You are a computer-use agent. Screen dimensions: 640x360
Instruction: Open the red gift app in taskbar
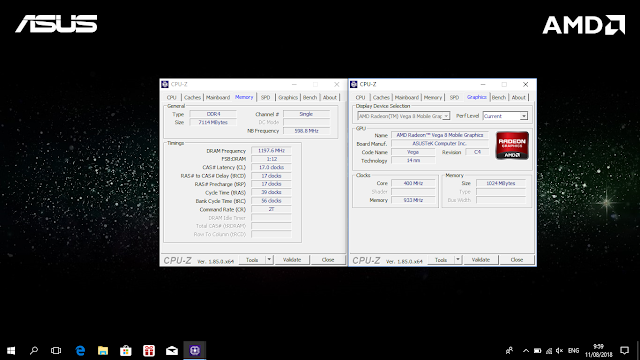[149, 350]
